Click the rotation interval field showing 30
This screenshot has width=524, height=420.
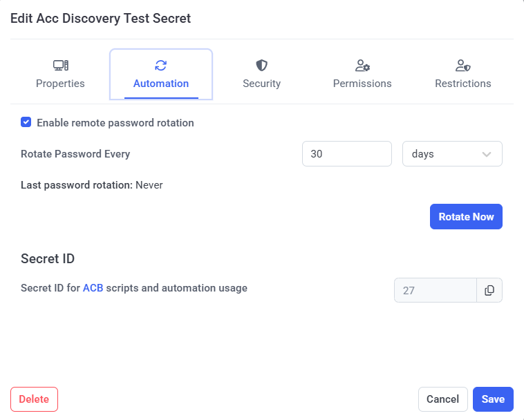pyautogui.click(x=346, y=154)
